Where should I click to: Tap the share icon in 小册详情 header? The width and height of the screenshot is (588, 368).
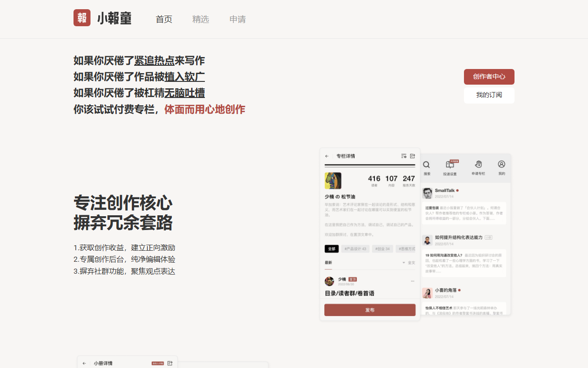170,363
